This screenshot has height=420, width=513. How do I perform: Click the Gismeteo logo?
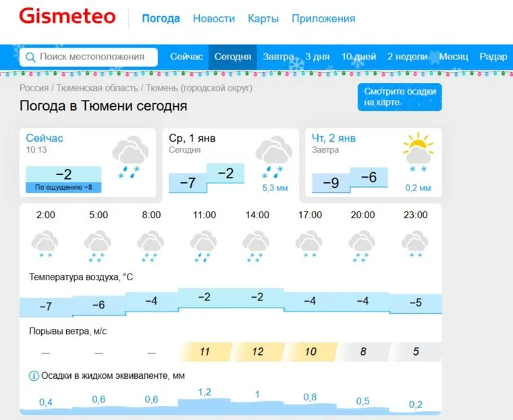[67, 18]
